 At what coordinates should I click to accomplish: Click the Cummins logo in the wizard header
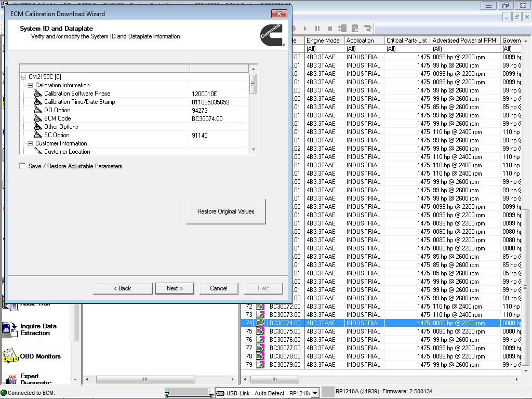[272, 35]
